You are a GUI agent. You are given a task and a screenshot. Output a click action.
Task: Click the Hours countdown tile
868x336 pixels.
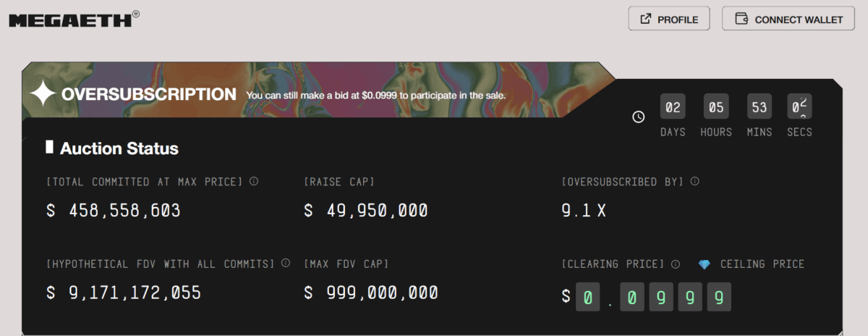pos(716,108)
